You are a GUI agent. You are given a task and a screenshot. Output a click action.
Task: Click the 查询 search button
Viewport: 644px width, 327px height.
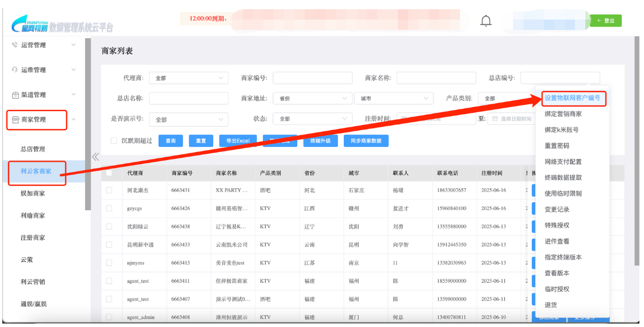170,140
